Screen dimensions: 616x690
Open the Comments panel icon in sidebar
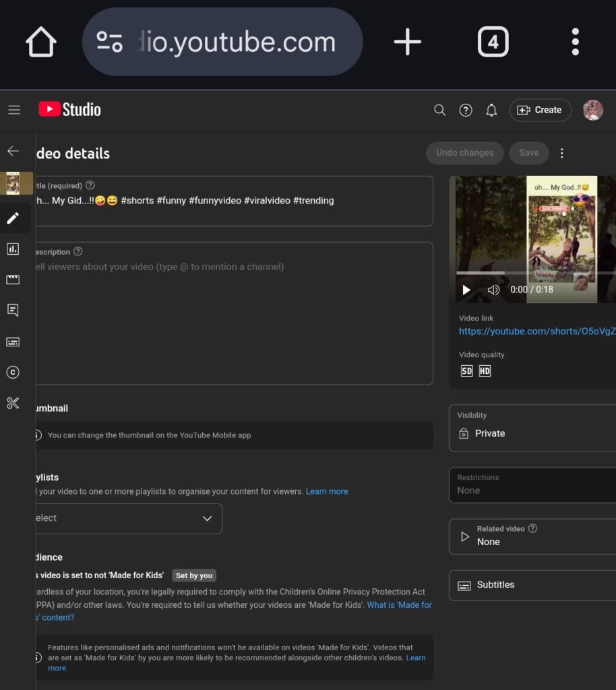click(13, 310)
